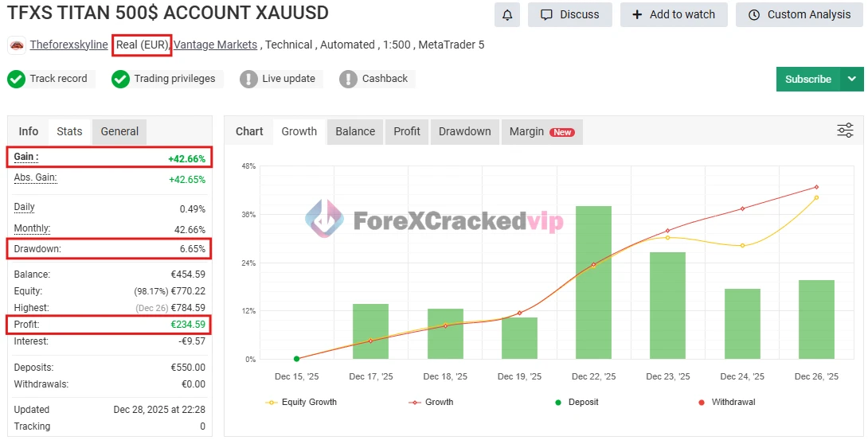This screenshot has height=440, width=868.
Task: Click the Trading privileges check icon
Action: 120,79
